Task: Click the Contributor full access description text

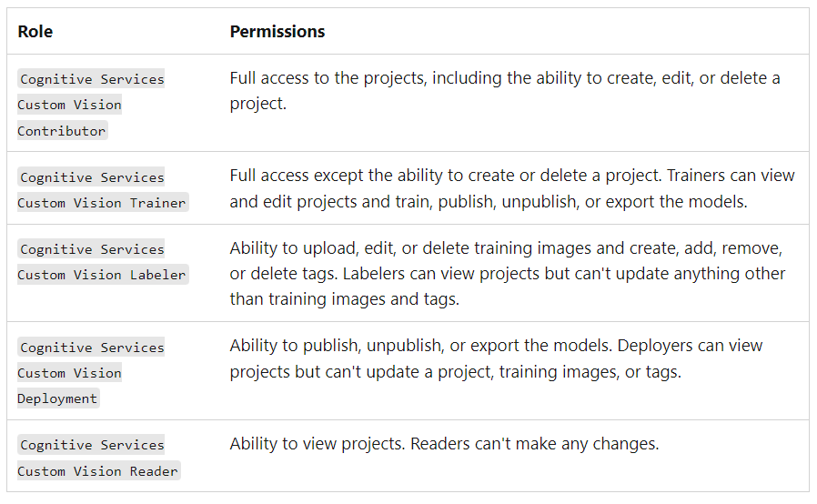Action: [x=505, y=91]
